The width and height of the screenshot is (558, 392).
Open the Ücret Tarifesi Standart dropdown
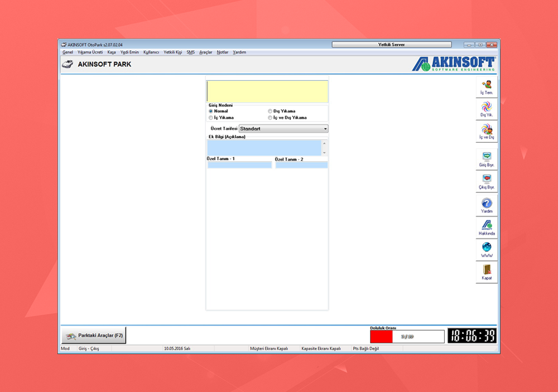283,129
